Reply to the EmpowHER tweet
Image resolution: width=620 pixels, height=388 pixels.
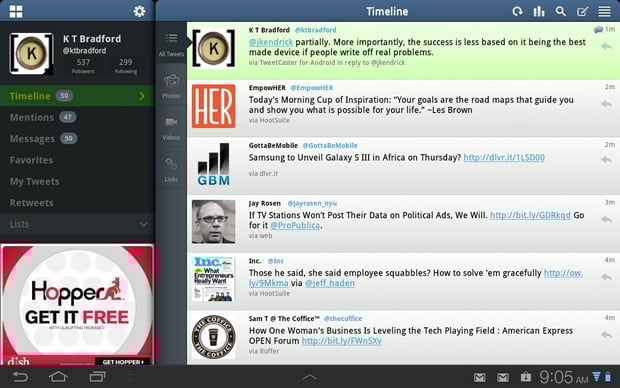606,104
